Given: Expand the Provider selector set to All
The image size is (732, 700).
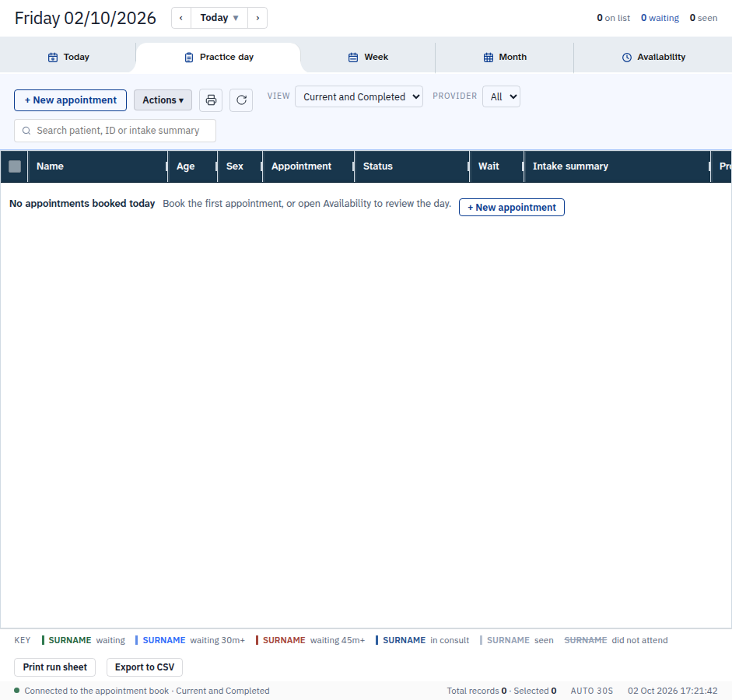Looking at the screenshot, I should point(502,96).
